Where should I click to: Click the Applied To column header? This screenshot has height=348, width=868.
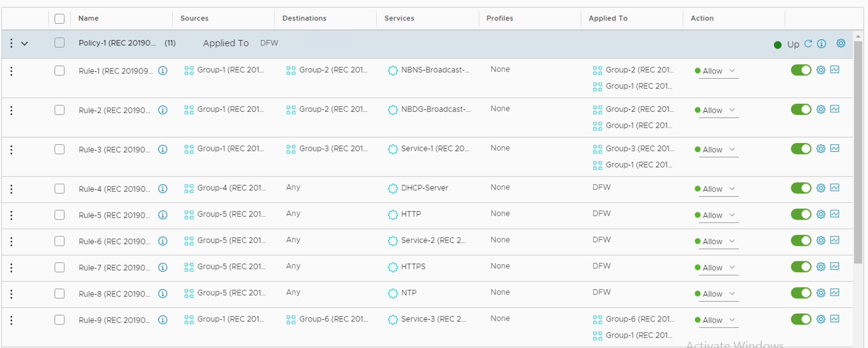[608, 18]
